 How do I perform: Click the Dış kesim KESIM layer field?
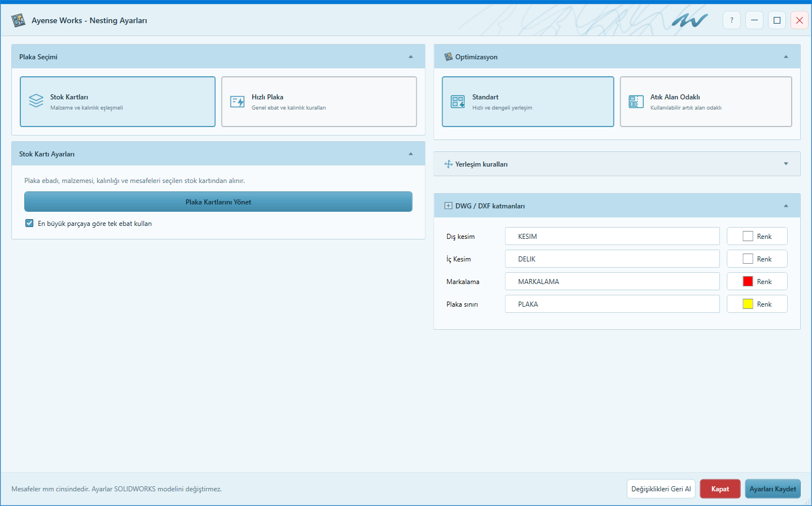click(x=612, y=236)
